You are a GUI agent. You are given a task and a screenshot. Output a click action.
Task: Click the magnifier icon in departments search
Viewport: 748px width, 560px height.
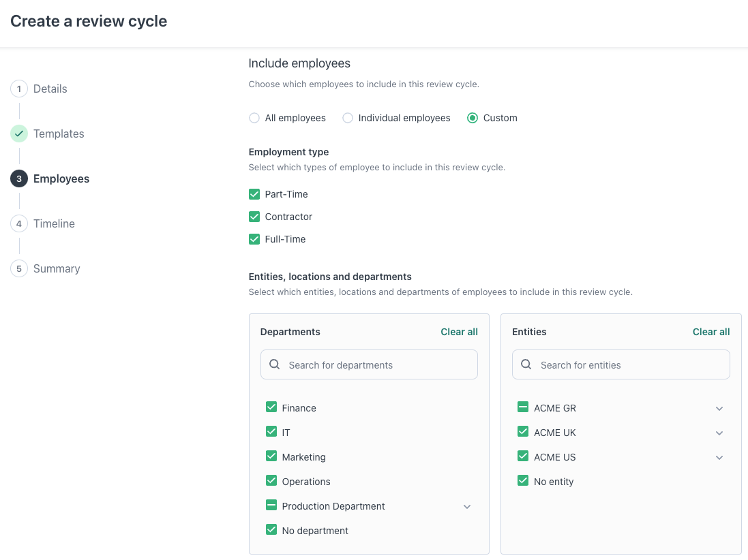[x=274, y=364]
